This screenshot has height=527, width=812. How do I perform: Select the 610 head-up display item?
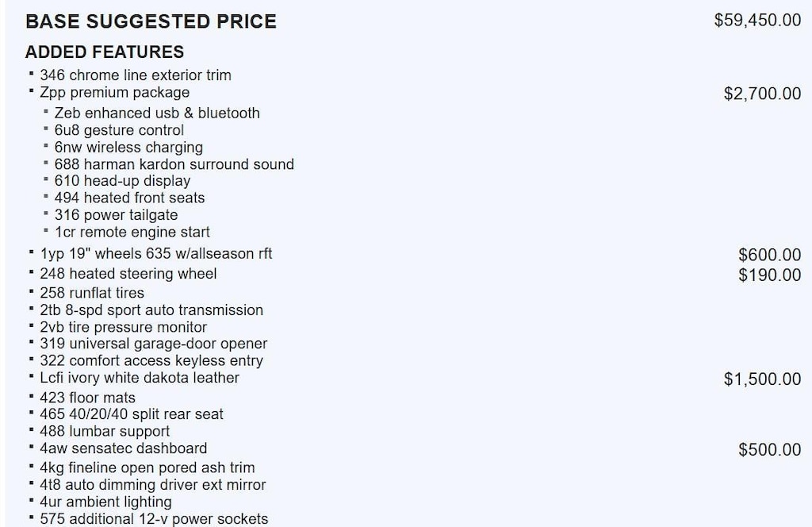coord(123,181)
